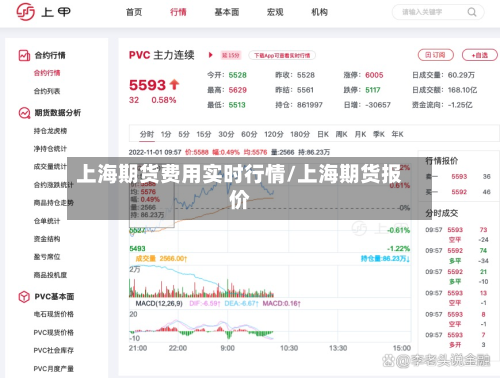Click the 卖一 5593 quote row
The image size is (500, 378).
click(x=458, y=176)
